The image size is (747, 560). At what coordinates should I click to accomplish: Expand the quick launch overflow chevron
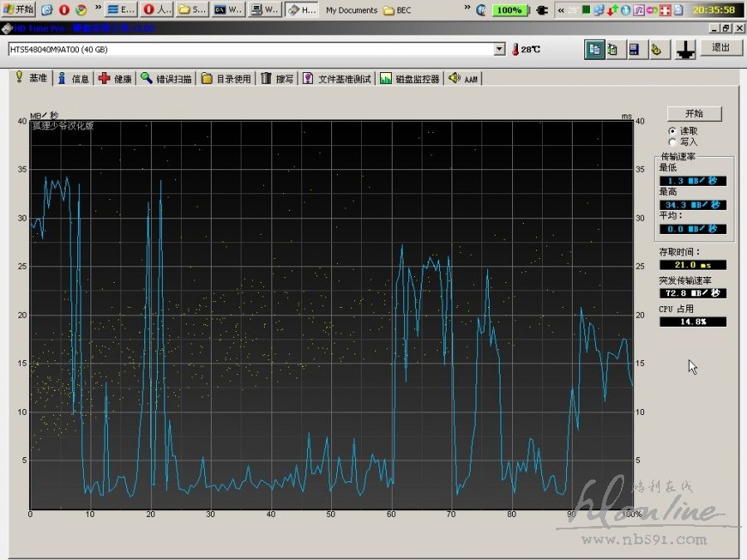point(98,10)
